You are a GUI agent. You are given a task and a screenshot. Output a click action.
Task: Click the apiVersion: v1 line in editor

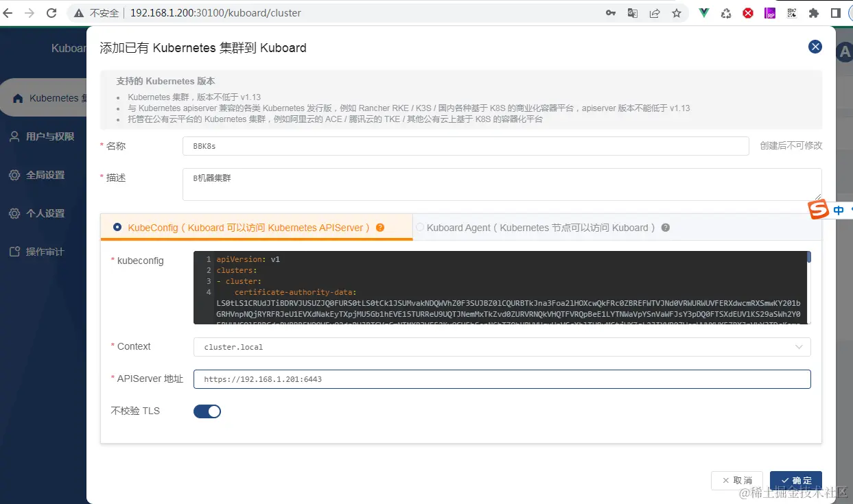coord(248,259)
